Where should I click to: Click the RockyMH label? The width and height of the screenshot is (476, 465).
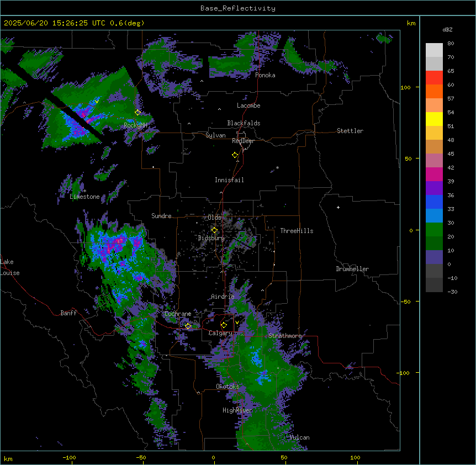pos(135,125)
